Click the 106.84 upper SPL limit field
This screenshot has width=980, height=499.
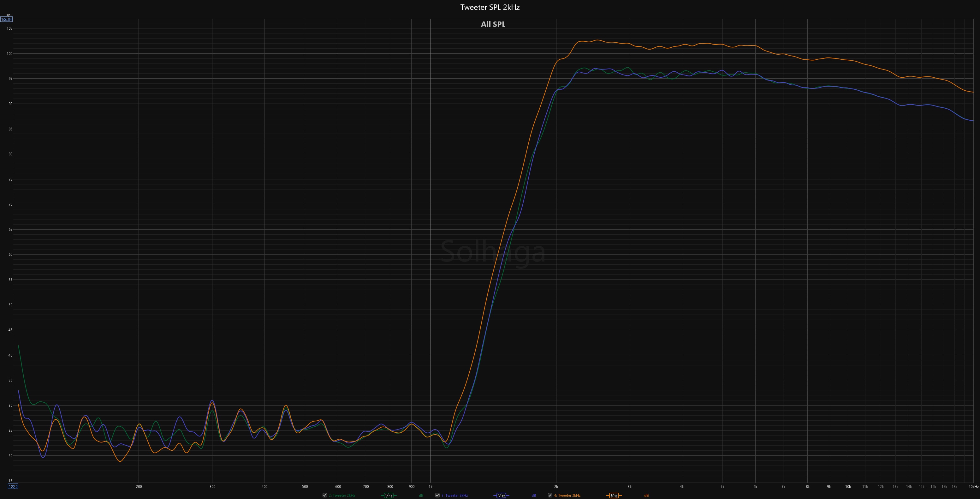(x=6, y=19)
